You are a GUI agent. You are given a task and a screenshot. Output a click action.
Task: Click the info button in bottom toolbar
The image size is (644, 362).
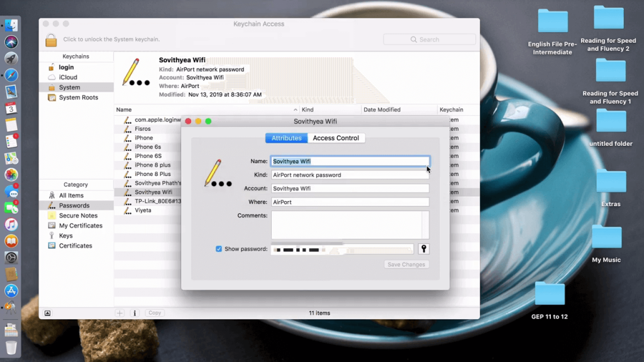point(135,313)
